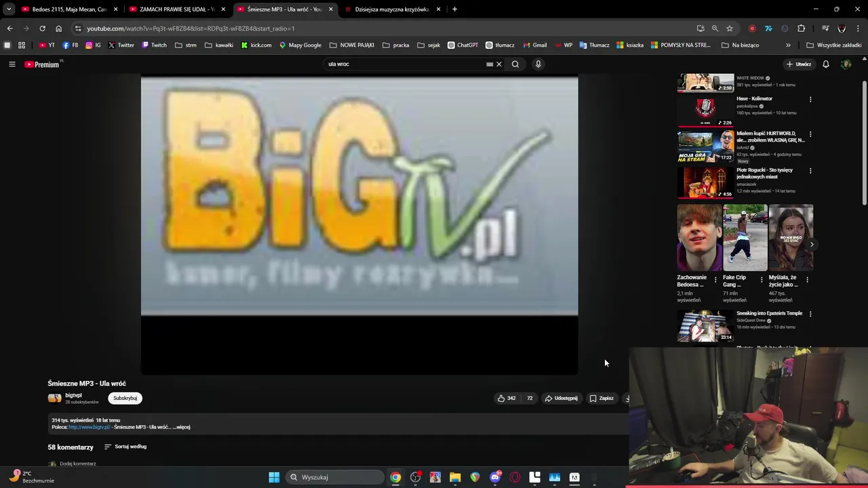Open File Explorer from the taskbar

455,477
